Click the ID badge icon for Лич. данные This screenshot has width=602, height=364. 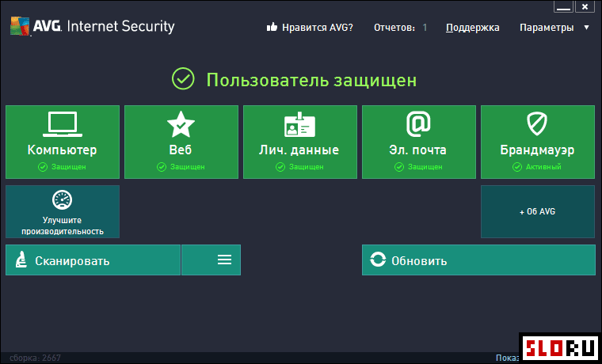(x=300, y=124)
